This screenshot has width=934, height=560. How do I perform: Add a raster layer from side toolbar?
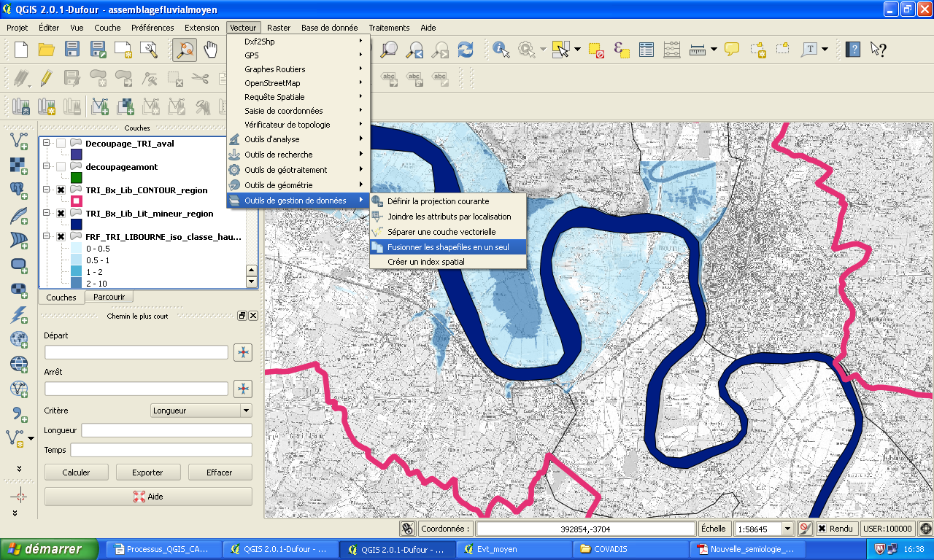pos(19,166)
